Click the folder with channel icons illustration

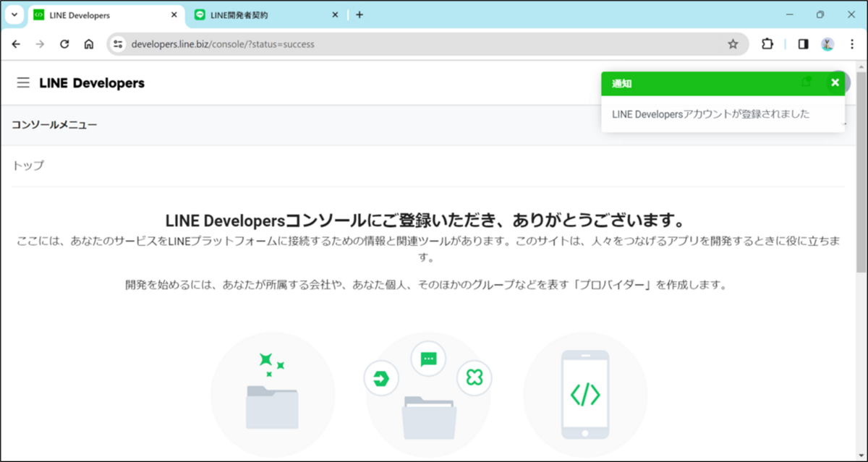click(428, 394)
